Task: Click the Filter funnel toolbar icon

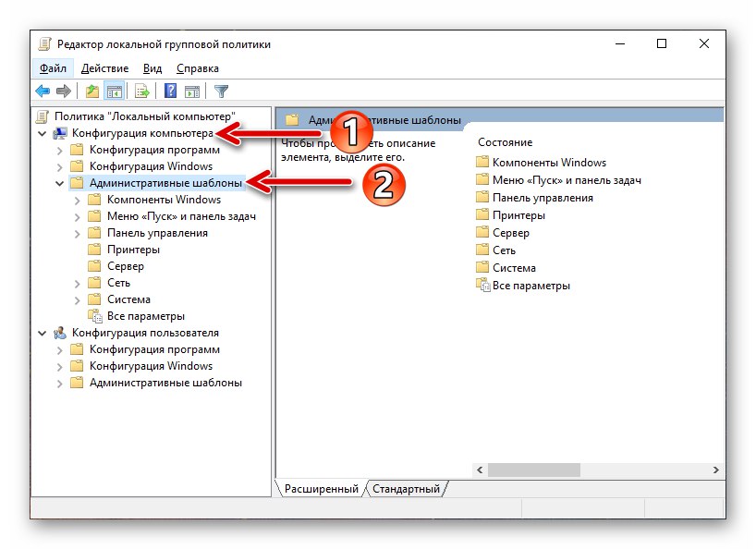Action: point(221,91)
